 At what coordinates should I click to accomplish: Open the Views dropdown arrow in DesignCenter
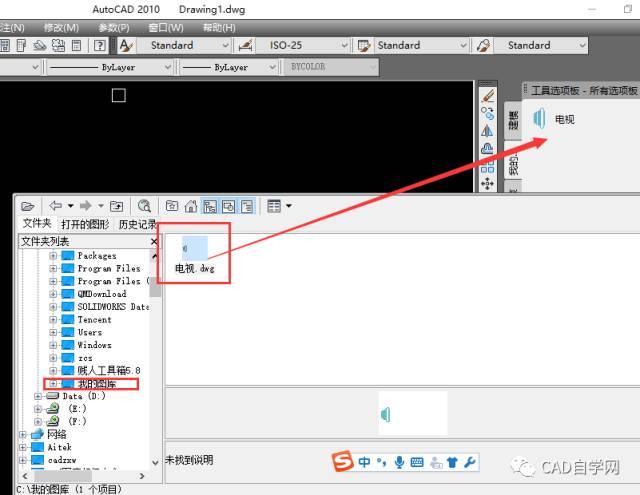point(289,206)
